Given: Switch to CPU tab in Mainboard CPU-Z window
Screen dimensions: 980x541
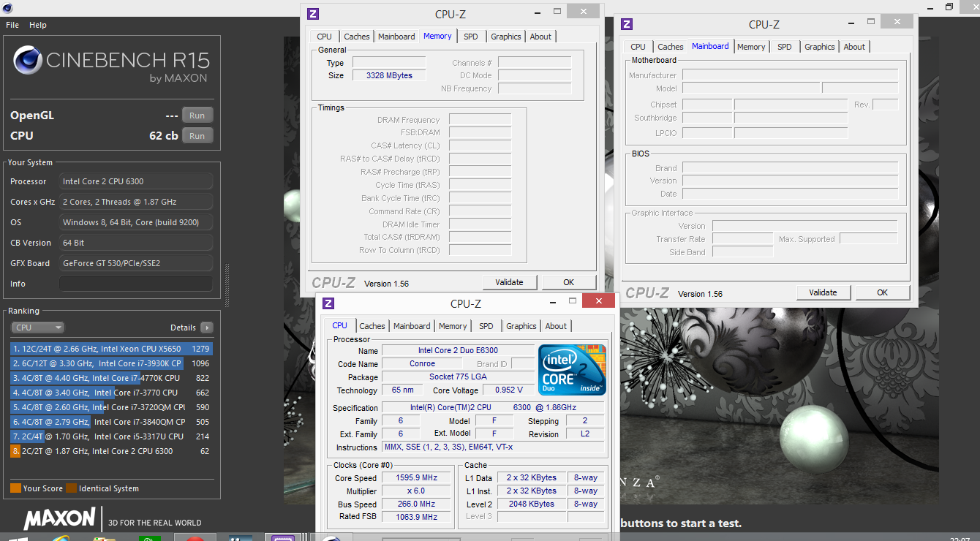Looking at the screenshot, I should point(638,47).
